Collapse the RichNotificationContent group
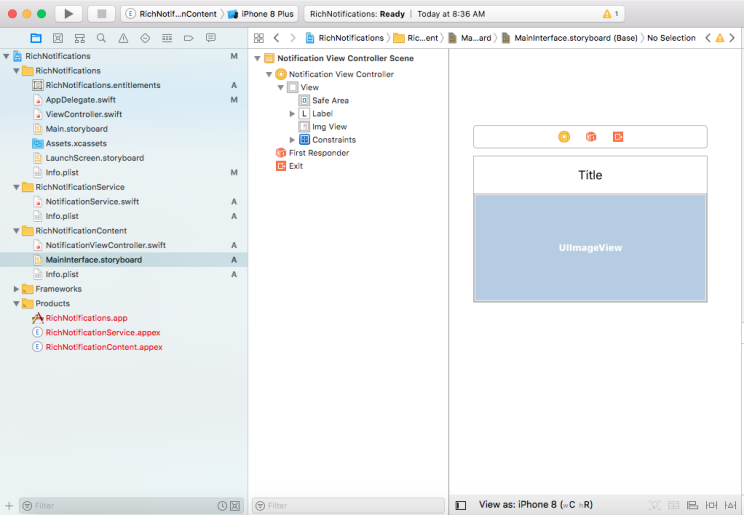The image size is (744, 516). click(16, 231)
